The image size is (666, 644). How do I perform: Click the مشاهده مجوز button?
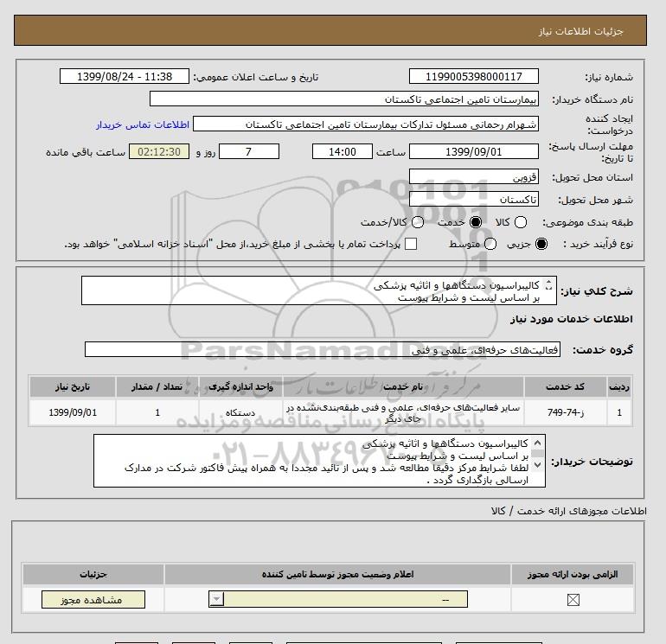[x=93, y=599]
